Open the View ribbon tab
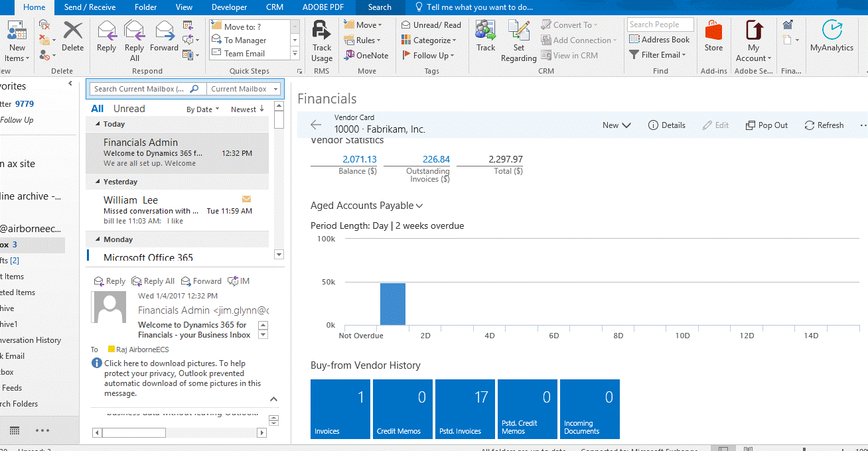This screenshot has width=868, height=451. [184, 7]
